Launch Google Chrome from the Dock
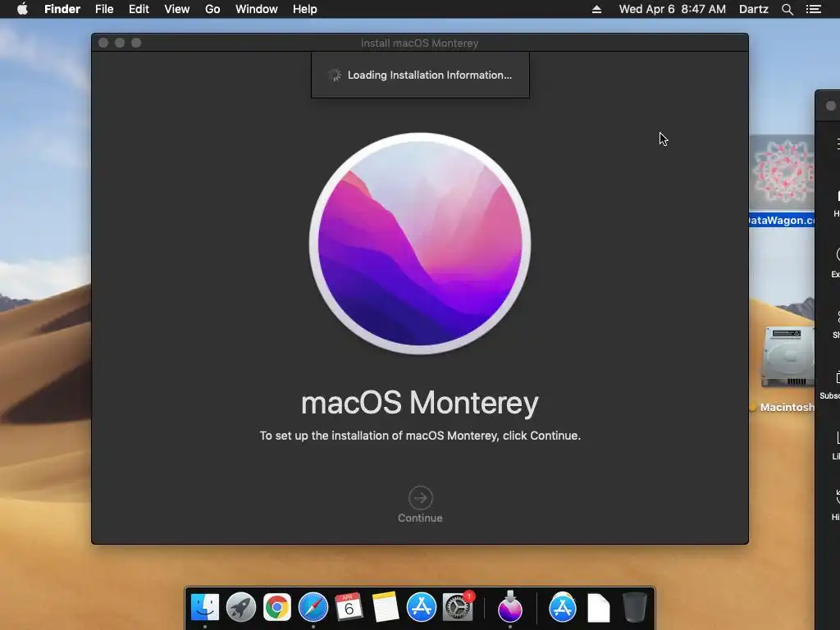840x630 pixels. pyautogui.click(x=277, y=607)
